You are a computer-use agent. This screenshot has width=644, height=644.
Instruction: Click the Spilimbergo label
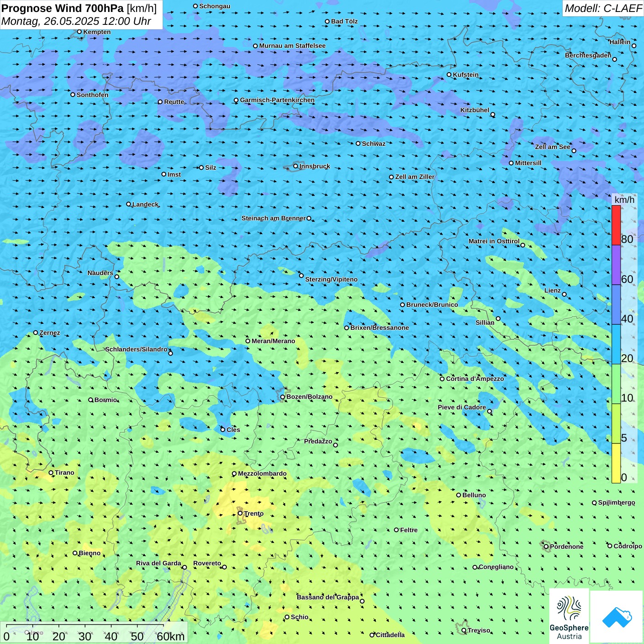[x=616, y=502]
